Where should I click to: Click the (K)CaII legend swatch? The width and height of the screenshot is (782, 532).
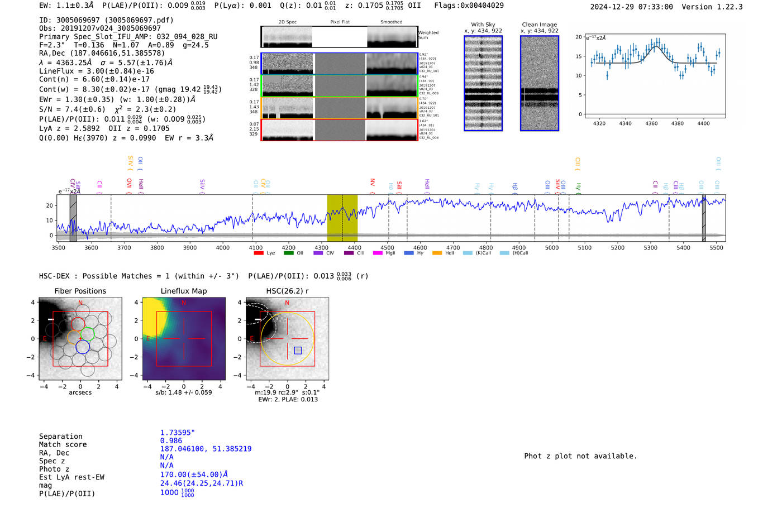click(468, 253)
